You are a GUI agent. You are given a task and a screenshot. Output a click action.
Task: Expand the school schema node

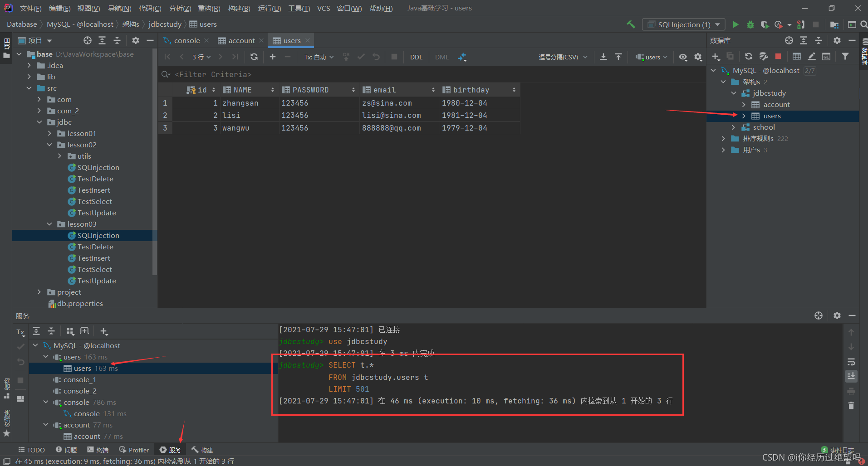[733, 127]
